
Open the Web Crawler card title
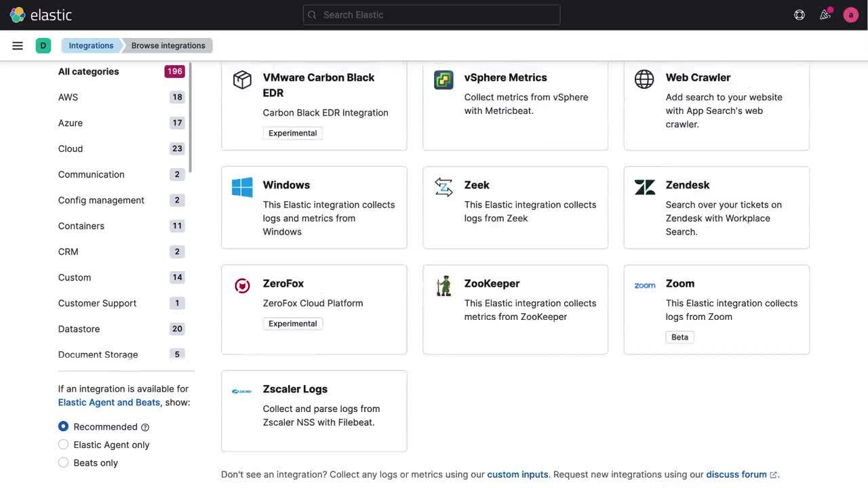[698, 77]
